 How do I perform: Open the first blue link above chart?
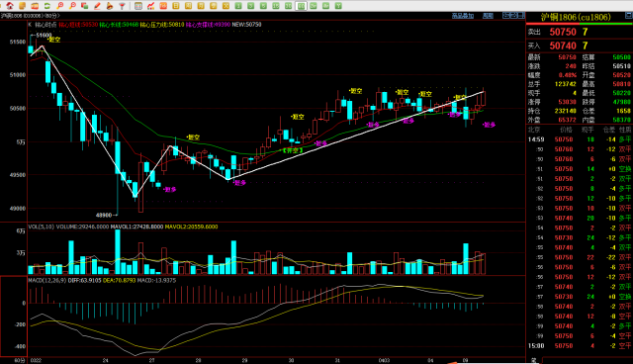point(463,16)
